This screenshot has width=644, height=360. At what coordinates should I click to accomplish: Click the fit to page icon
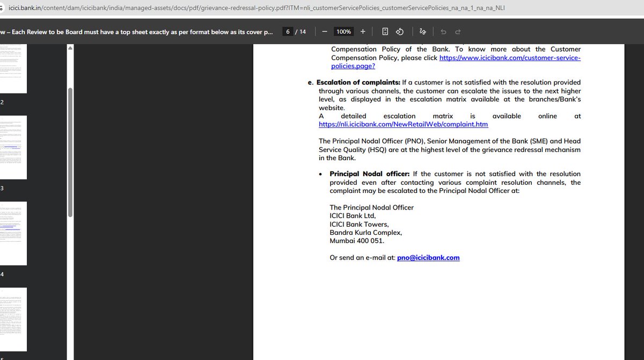pyautogui.click(x=385, y=32)
